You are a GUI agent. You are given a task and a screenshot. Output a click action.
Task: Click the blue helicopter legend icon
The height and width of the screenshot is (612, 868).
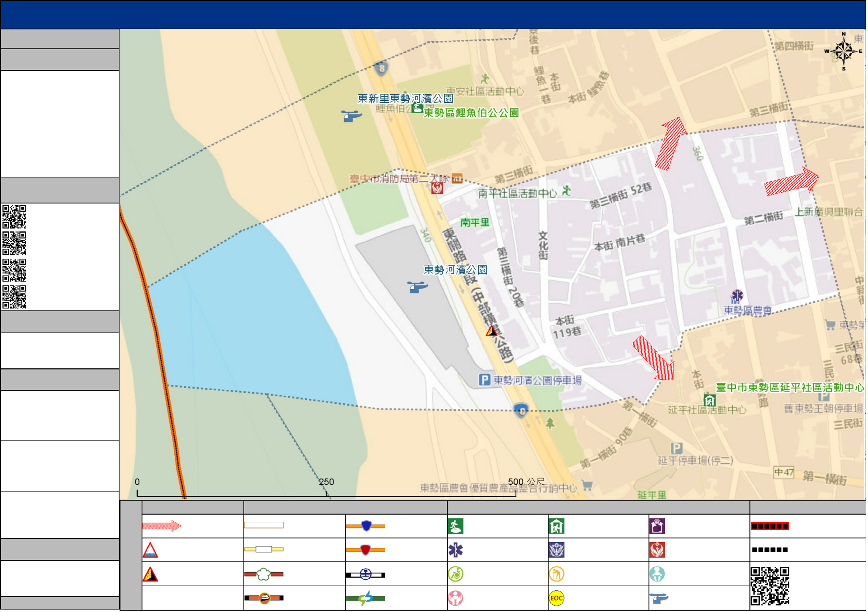(x=659, y=598)
